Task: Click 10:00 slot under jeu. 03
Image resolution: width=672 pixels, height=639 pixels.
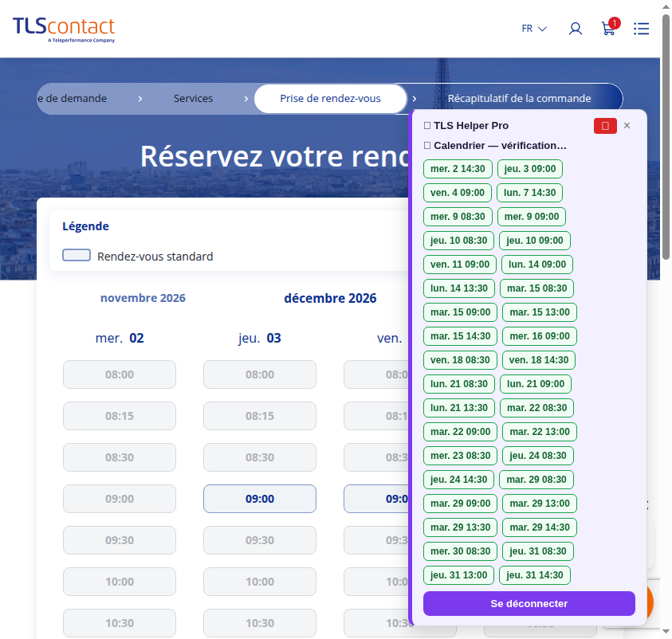Action: 260,582
